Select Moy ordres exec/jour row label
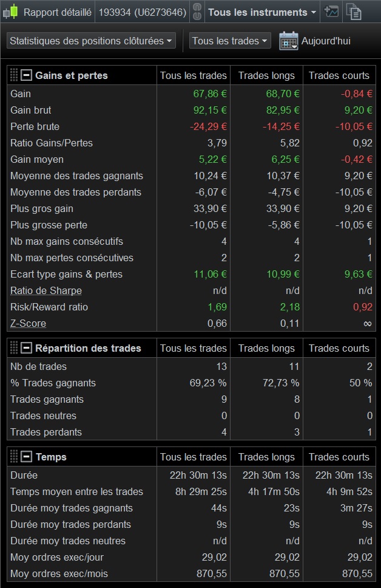381x588 pixels. [57, 557]
